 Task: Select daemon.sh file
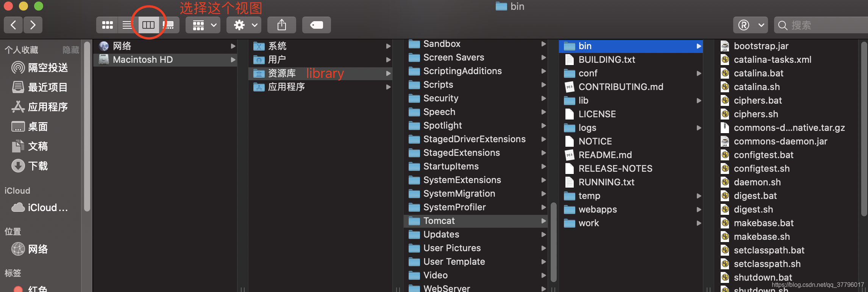786,182
